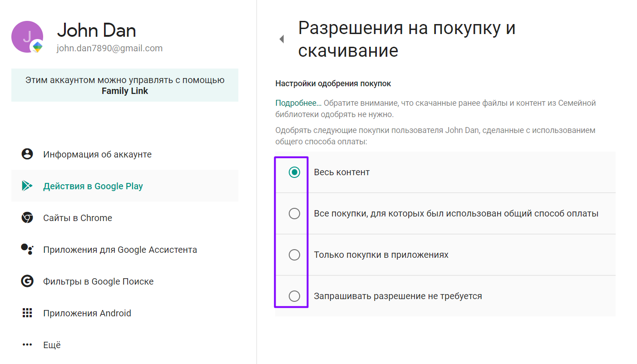The width and height of the screenshot is (637, 364).
Task: Choose "Только покупки в приложениях" radio
Action: pyautogui.click(x=294, y=255)
